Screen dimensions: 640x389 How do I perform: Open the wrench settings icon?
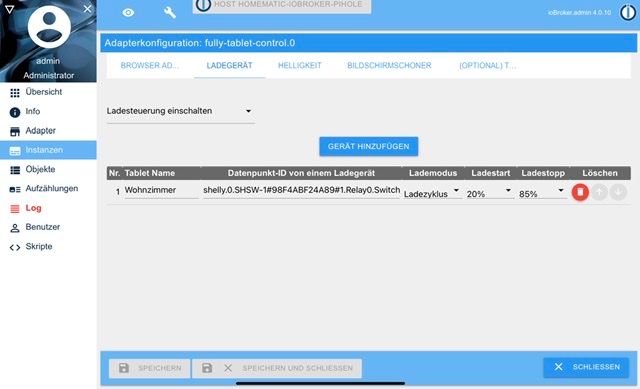click(170, 13)
